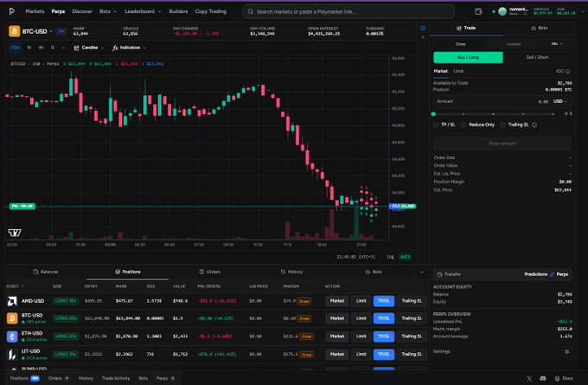Expand the BTC-USD market selector
588x385 pixels.
coord(51,31)
